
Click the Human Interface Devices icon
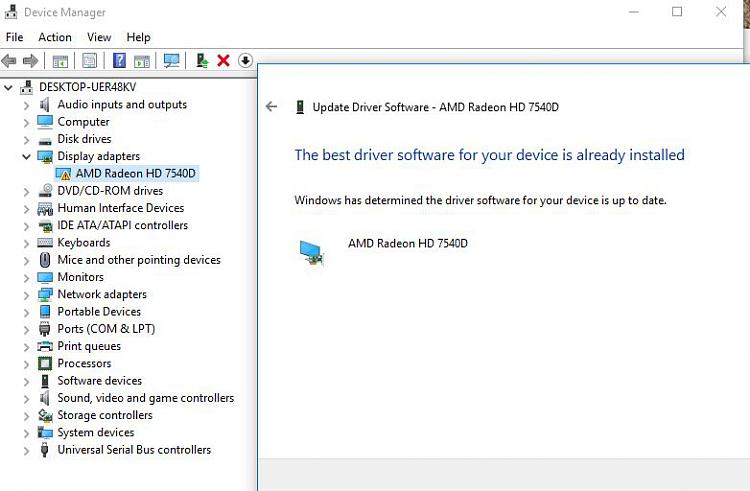click(x=45, y=208)
